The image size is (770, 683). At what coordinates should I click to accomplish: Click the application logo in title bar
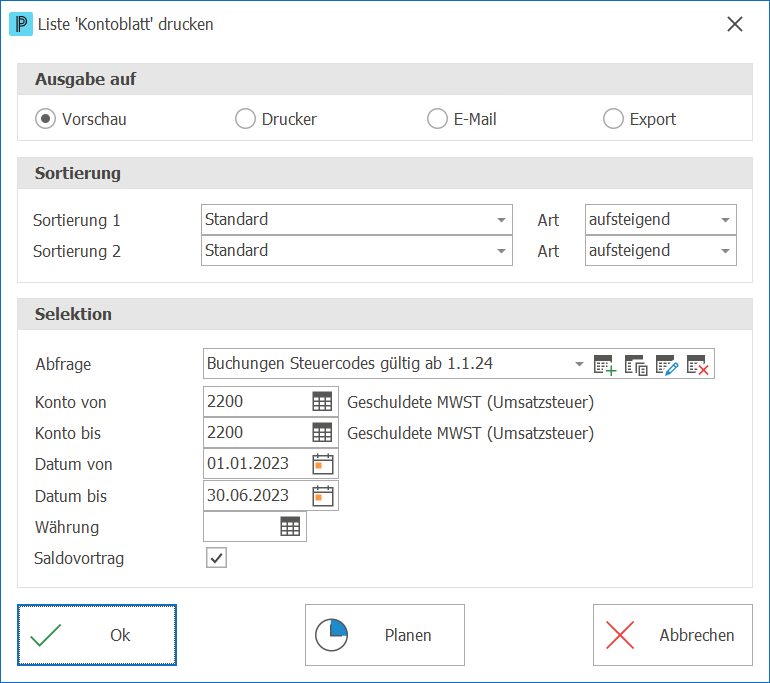click(21, 24)
